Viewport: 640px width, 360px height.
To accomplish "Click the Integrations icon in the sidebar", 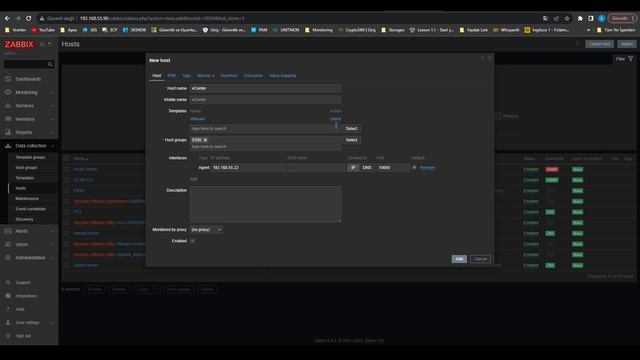I will 8,296.
